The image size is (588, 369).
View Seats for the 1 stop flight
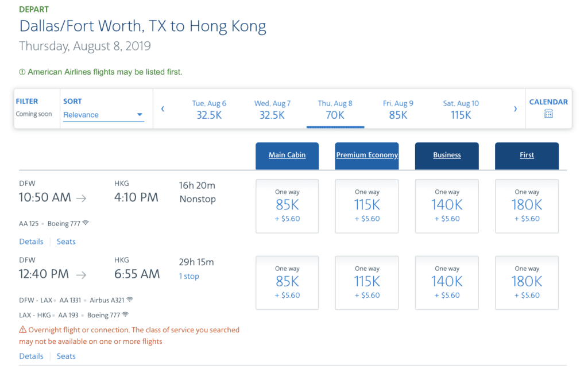point(65,356)
